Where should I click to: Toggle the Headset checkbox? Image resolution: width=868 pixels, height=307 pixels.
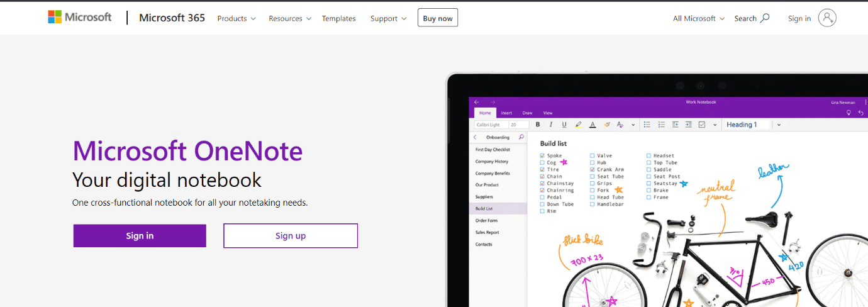point(649,155)
